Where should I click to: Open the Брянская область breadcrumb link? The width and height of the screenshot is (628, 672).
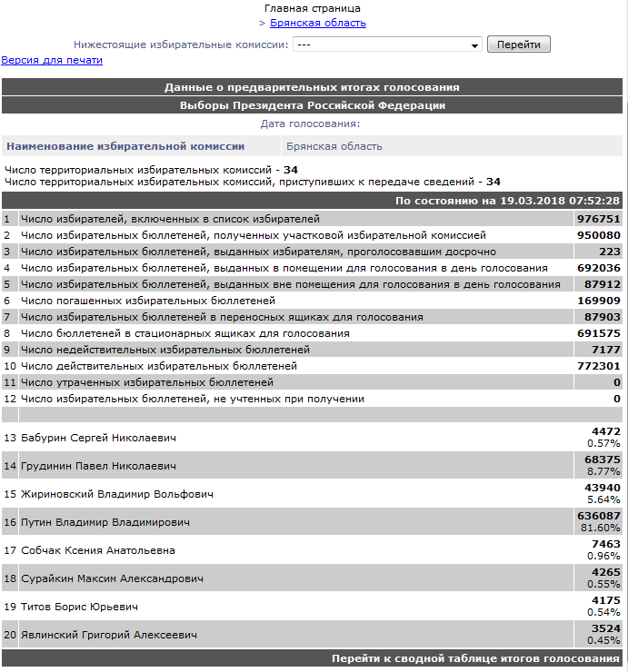pyautogui.click(x=318, y=23)
